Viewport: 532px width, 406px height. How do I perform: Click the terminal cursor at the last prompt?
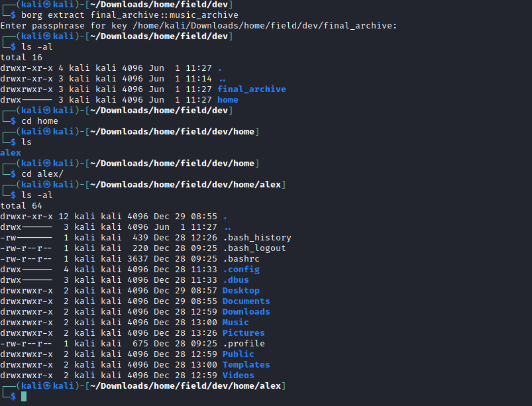click(x=24, y=397)
